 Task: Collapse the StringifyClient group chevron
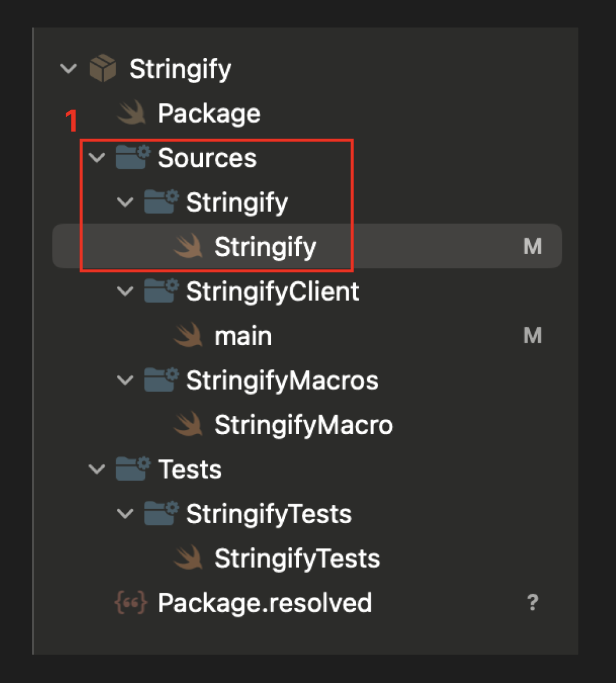tap(125, 291)
